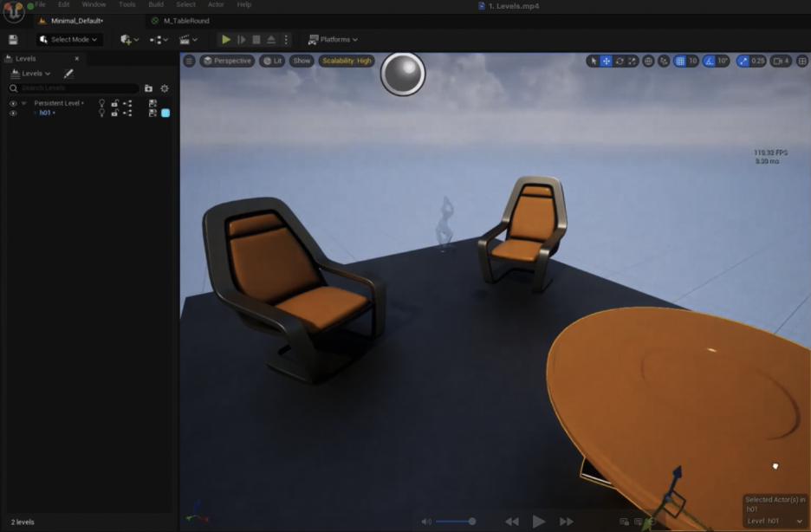This screenshot has width=811, height=532.
Task: Open play options three-dot menu
Action: 286,39
